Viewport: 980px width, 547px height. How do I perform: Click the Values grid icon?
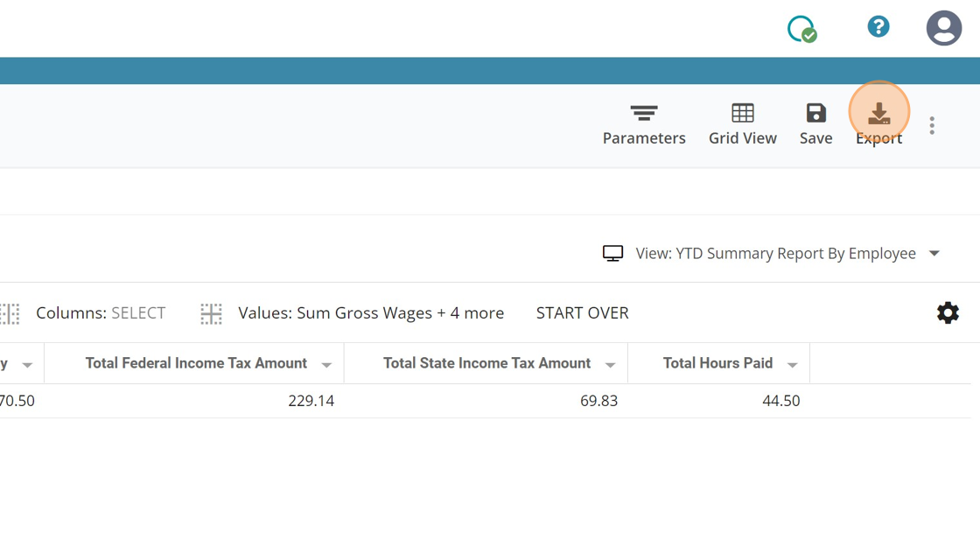[211, 313]
